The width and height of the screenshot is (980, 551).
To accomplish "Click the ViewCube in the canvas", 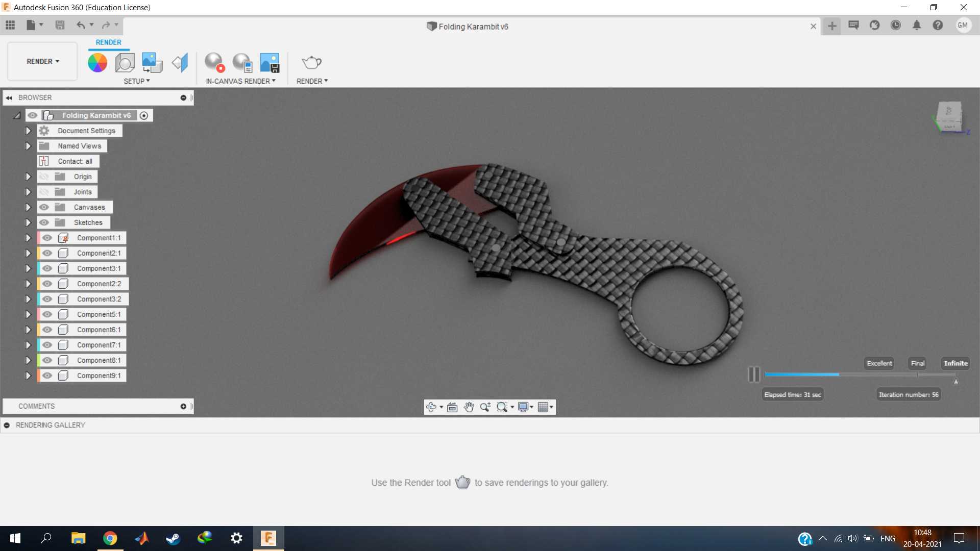I will pos(949,117).
